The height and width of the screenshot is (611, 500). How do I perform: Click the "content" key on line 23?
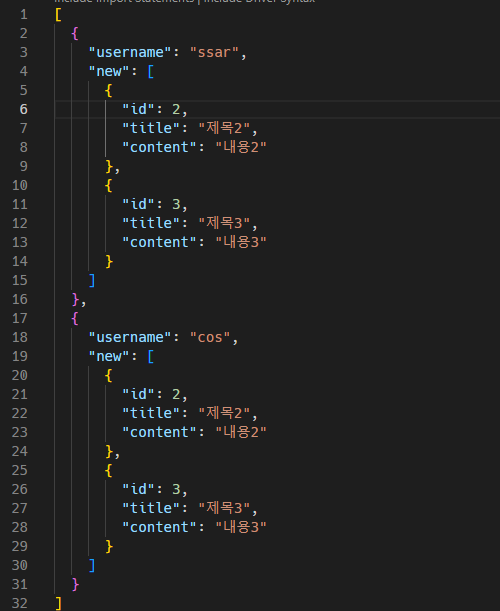click(159, 432)
